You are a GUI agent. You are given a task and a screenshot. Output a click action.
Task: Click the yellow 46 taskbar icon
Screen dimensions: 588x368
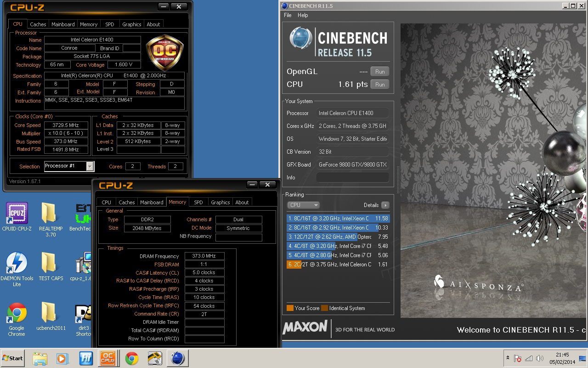pos(154,358)
